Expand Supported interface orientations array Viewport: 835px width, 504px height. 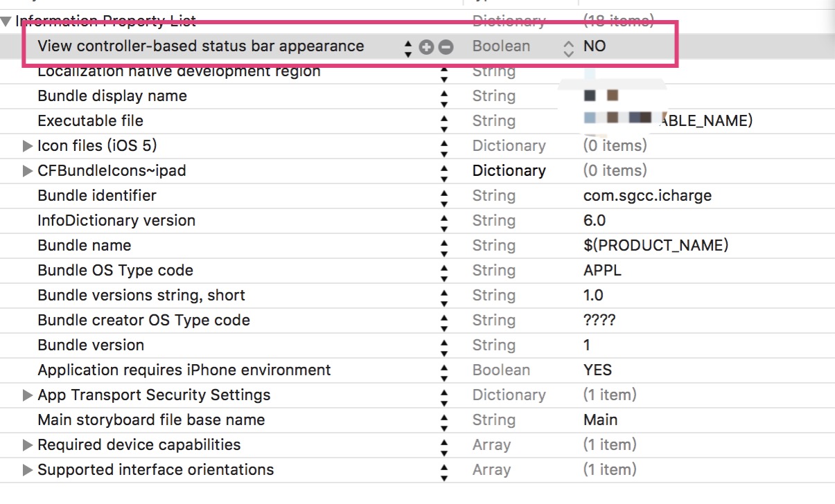28,470
